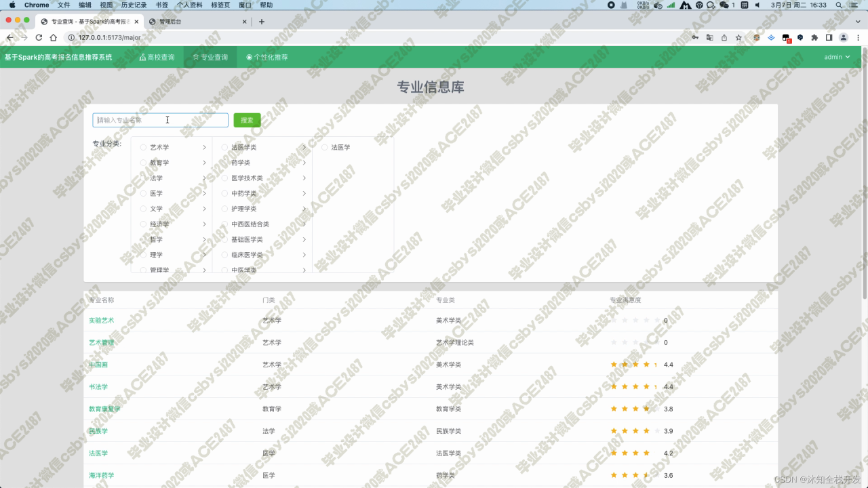
Task: Open the 高校查询 navigation item
Action: click(x=157, y=58)
